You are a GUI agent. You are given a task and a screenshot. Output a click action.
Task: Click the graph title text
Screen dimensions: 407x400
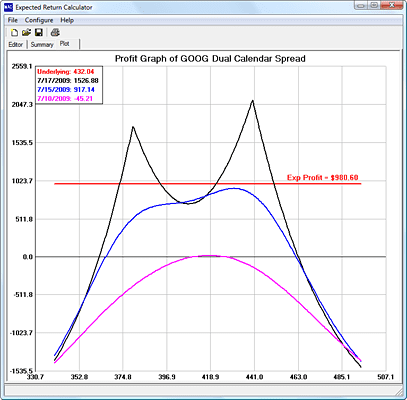210,59
